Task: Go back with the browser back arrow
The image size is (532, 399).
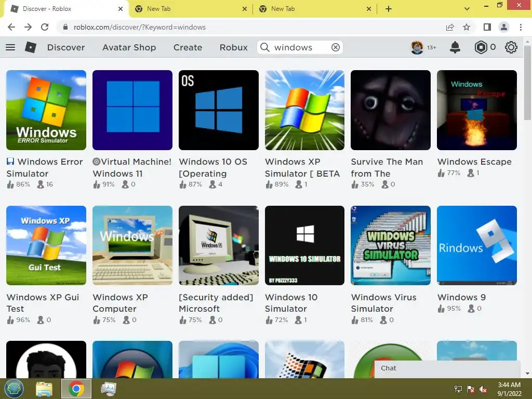Action: pyautogui.click(x=11, y=27)
